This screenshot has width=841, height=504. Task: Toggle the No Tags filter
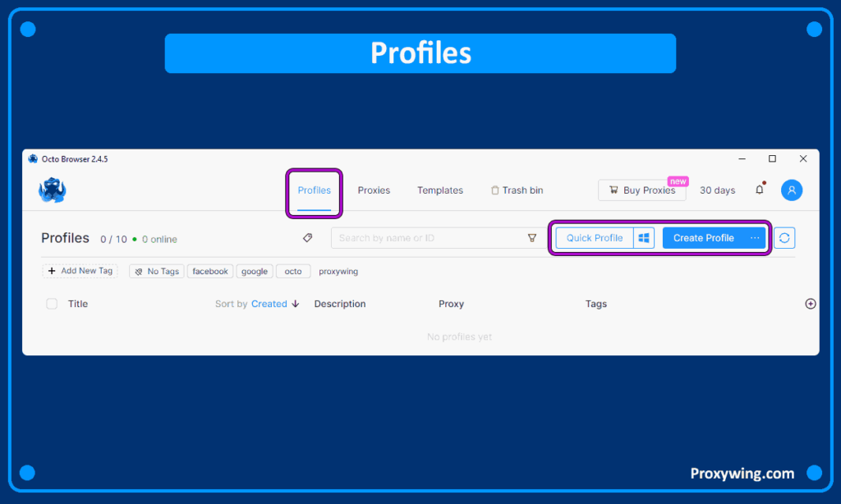pos(156,271)
